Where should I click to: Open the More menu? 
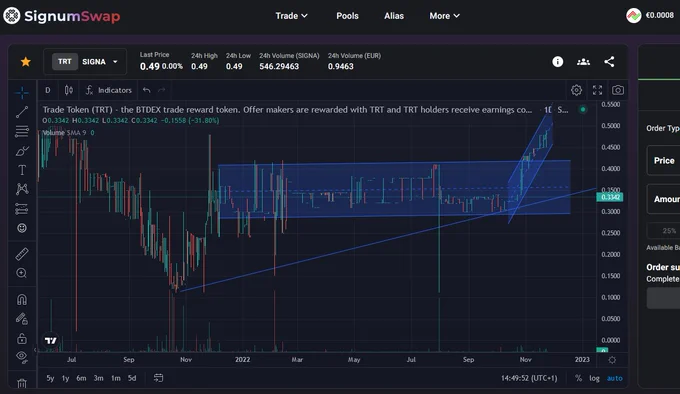[445, 16]
